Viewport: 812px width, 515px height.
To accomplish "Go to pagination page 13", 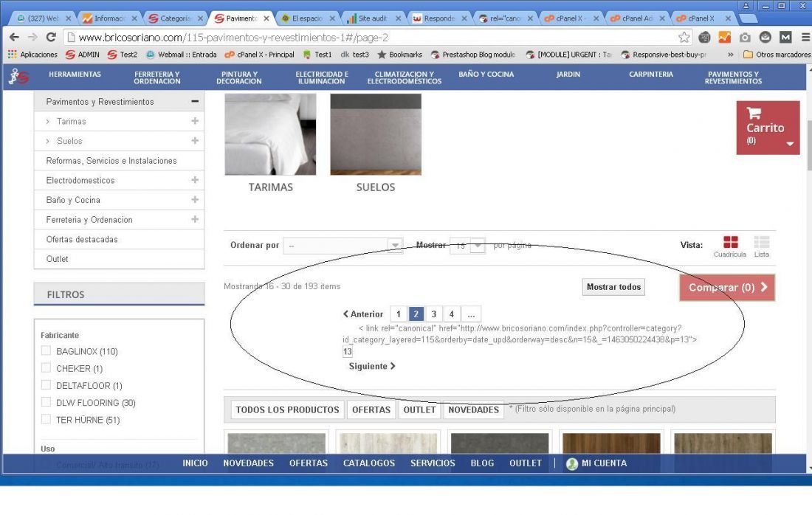I will point(348,351).
